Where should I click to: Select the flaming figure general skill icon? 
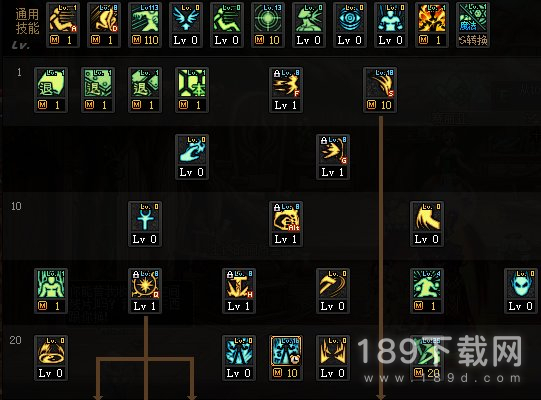(432, 25)
